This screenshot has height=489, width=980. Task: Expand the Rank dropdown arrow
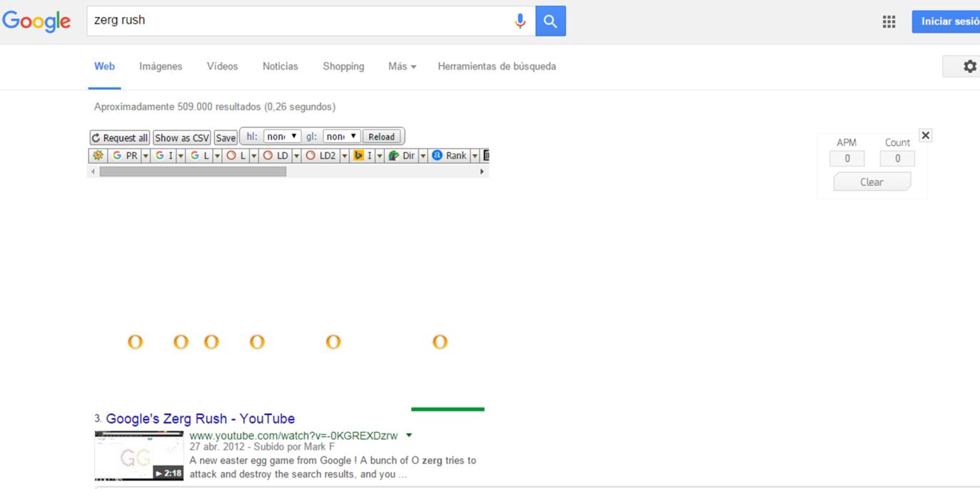475,155
